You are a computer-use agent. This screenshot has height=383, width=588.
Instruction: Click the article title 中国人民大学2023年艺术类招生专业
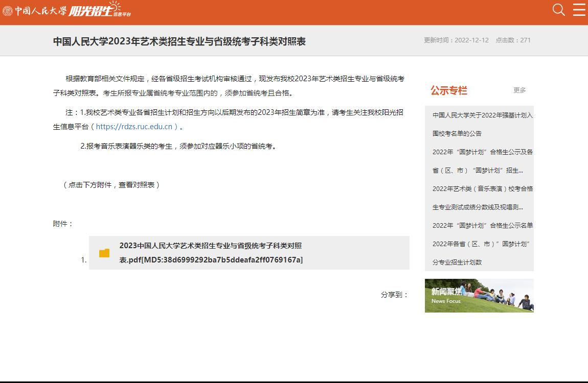(179, 41)
